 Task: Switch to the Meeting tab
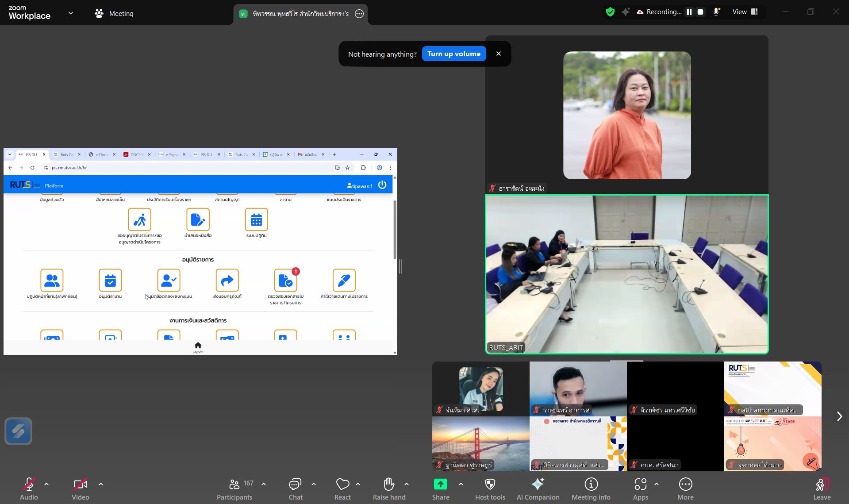pos(114,13)
